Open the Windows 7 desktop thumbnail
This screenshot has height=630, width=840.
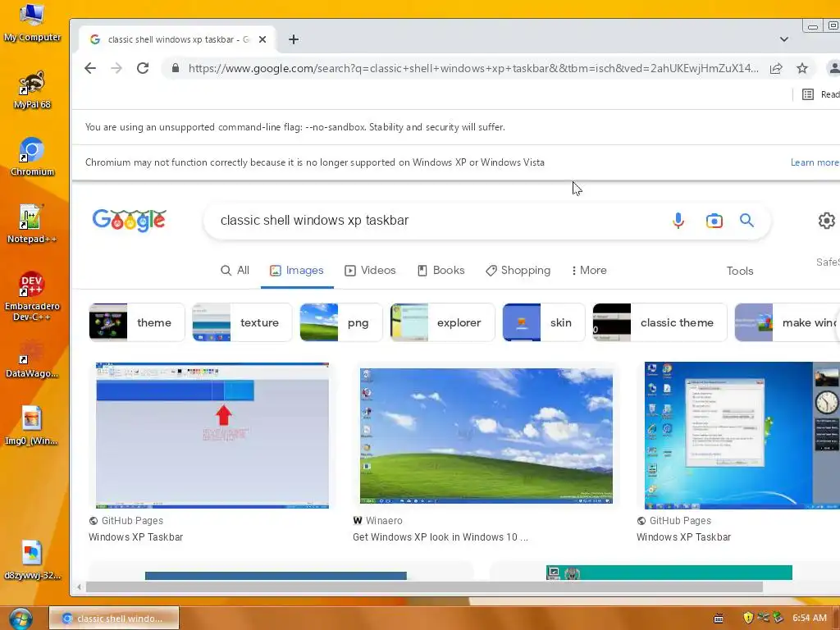tap(742, 436)
